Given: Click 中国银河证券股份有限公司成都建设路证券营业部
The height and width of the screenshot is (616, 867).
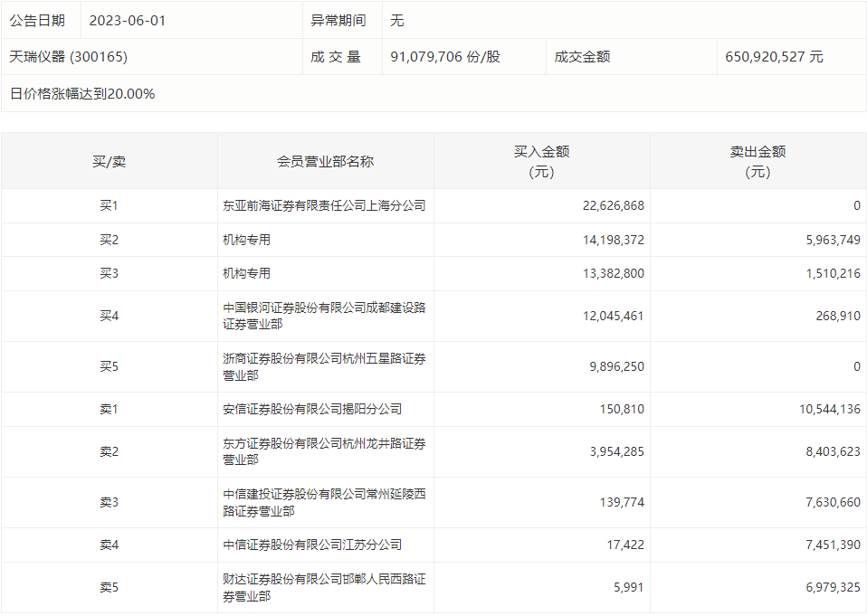Looking at the screenshot, I should click(x=324, y=316).
